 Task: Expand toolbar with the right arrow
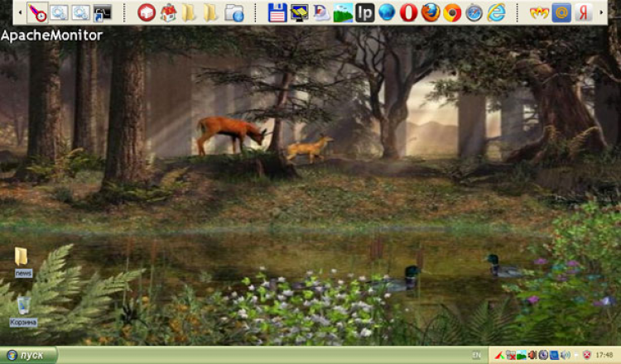[x=602, y=12]
